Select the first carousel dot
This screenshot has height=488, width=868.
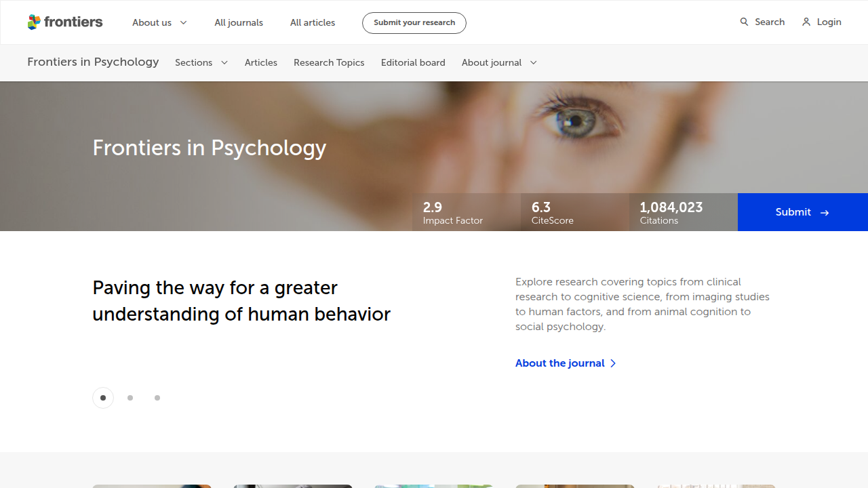point(103,398)
